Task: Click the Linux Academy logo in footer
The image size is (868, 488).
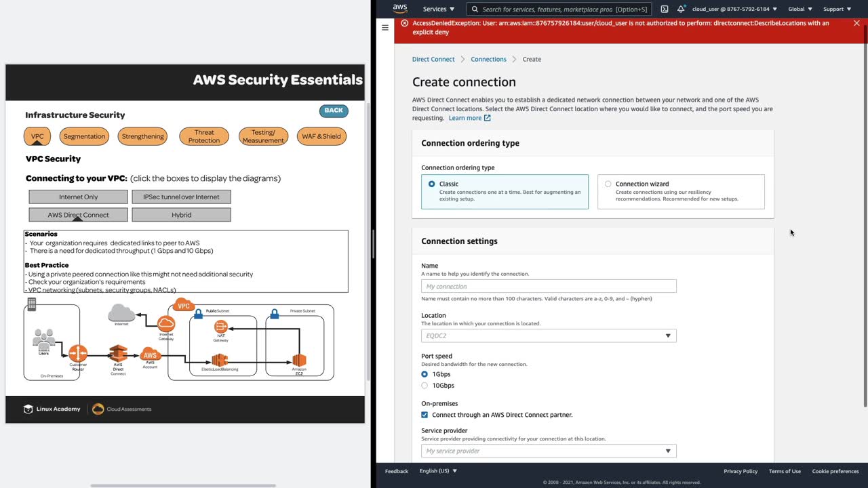Action: click(52, 409)
